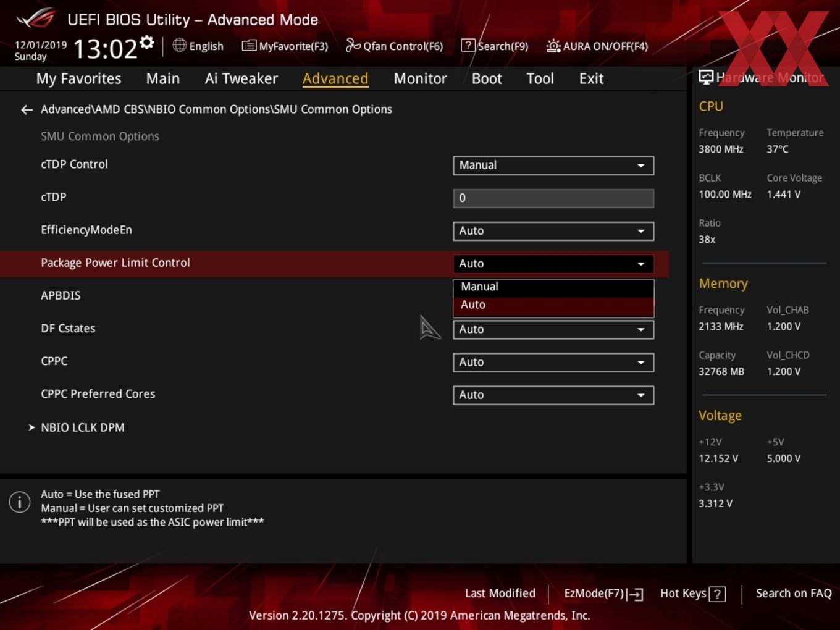The height and width of the screenshot is (630, 840).
Task: Open the CPPC Preferred Cores dropdown
Action: (x=553, y=395)
